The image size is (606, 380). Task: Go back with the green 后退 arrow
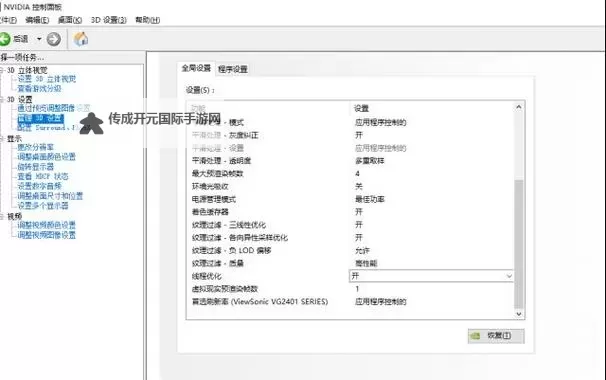click(x=5, y=39)
